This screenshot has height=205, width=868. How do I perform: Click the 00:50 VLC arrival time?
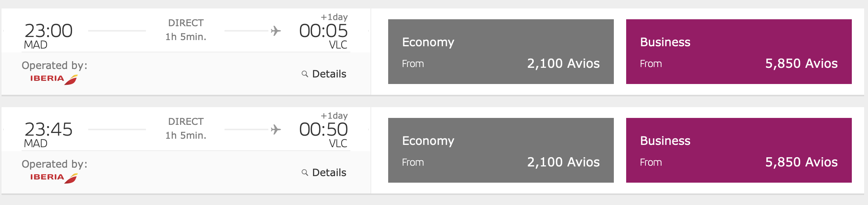(x=323, y=129)
